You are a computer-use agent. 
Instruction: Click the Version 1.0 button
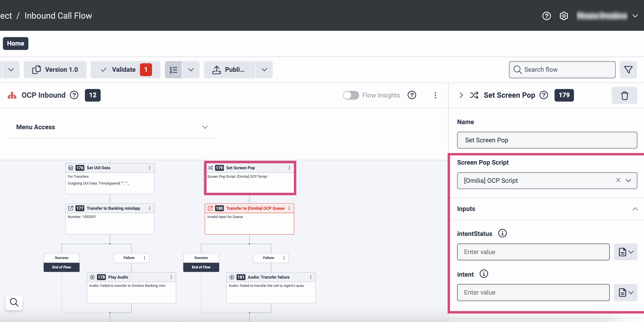[x=55, y=70]
